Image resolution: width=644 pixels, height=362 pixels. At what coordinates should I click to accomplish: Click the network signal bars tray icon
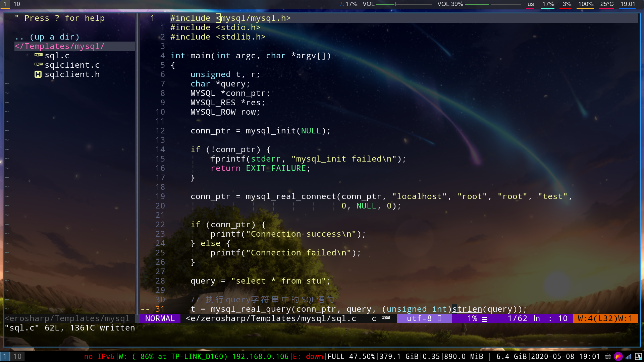click(628, 357)
